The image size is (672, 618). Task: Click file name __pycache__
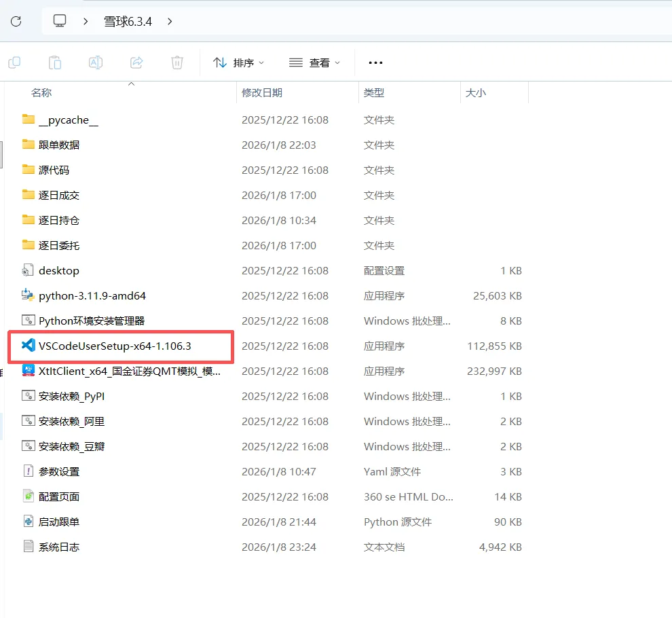point(69,120)
